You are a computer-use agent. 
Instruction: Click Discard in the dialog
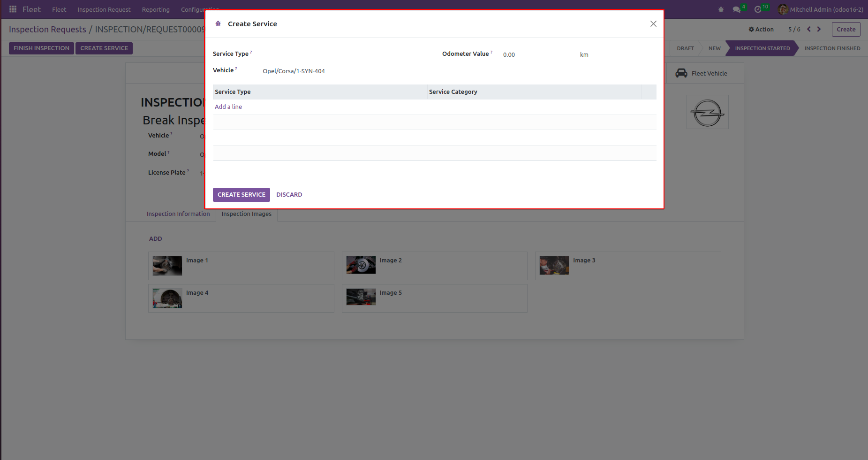pyautogui.click(x=289, y=194)
